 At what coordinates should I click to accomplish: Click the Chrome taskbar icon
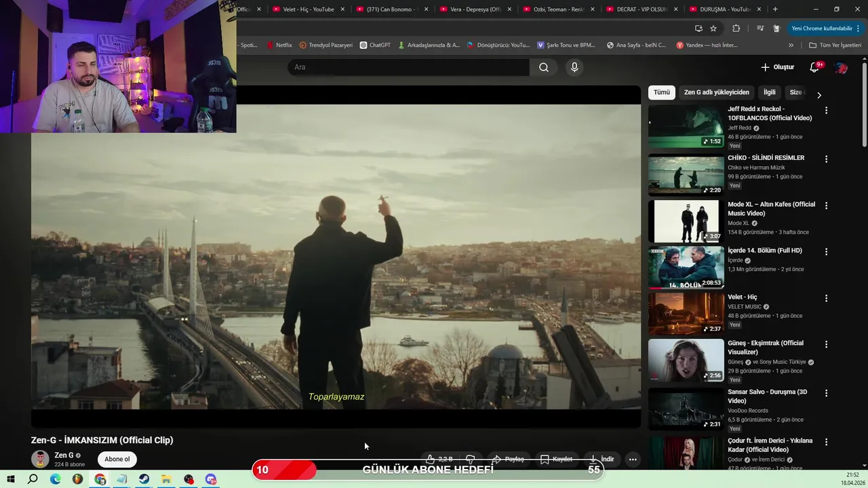tap(100, 479)
